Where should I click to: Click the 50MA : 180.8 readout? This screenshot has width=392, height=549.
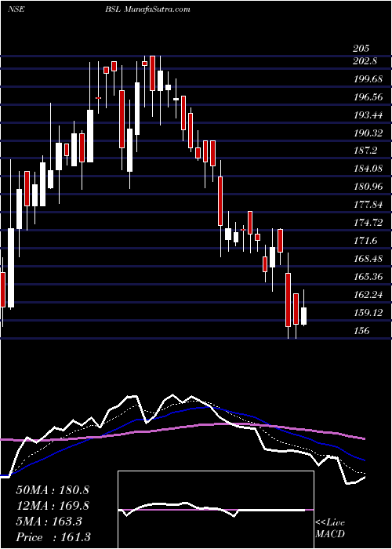click(53, 490)
